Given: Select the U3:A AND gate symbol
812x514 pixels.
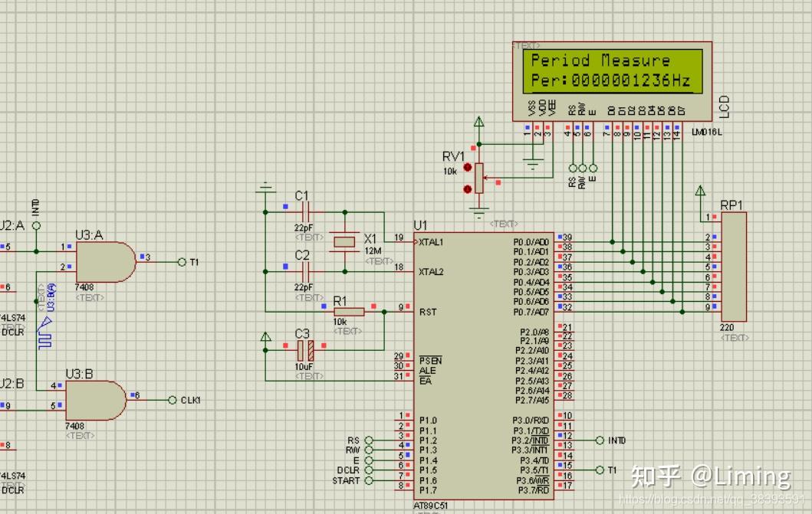Looking at the screenshot, I should click(106, 262).
